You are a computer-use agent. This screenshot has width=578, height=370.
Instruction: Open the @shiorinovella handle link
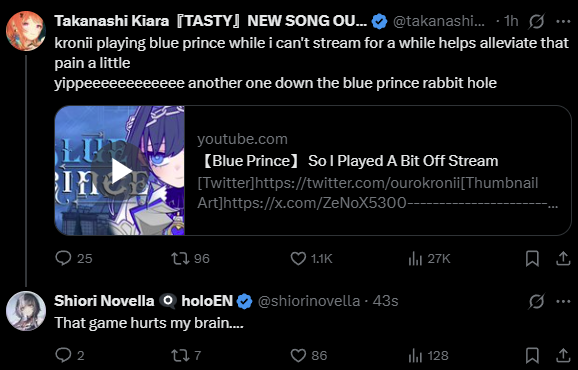click(309, 301)
